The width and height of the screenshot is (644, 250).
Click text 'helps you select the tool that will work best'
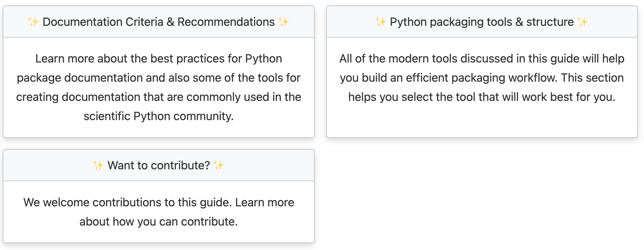click(x=461, y=97)
